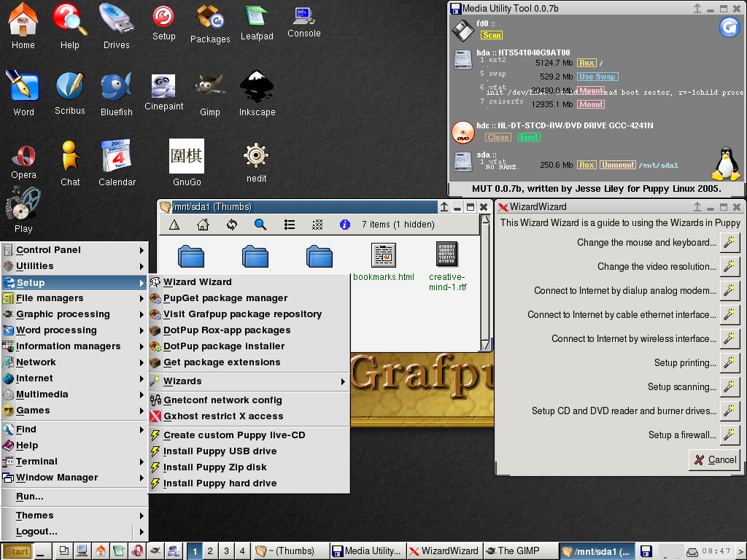Go to home directory in file manager toolbar

[203, 225]
